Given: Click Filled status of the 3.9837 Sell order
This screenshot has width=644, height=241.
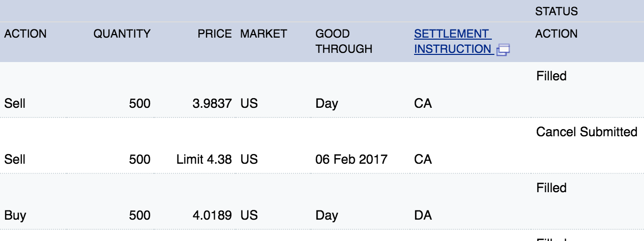Looking at the screenshot, I should (x=551, y=76).
